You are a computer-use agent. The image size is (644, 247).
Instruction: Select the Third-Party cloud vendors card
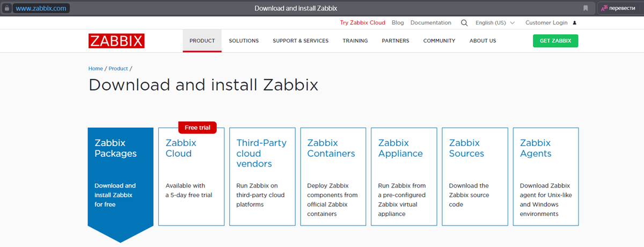pos(262,177)
